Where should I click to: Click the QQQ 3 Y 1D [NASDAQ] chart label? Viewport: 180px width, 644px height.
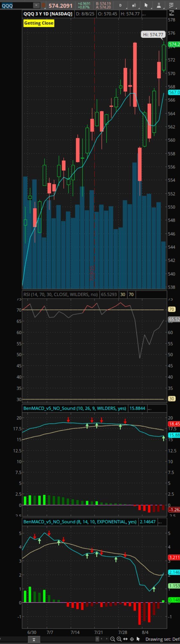[48, 14]
